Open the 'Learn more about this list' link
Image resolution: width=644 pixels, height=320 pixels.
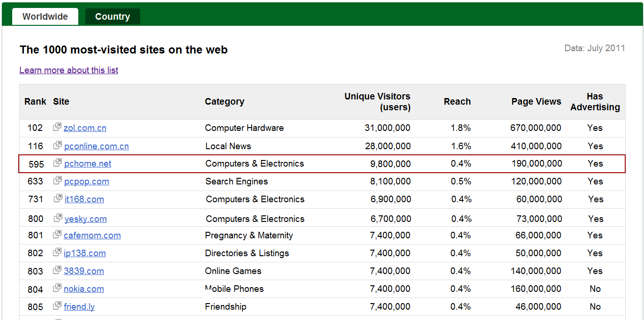[69, 70]
